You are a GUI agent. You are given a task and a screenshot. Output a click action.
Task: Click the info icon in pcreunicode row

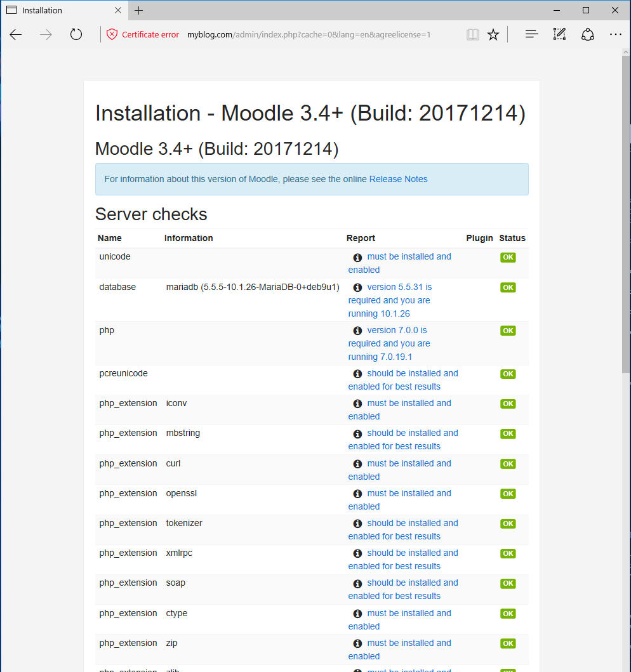(357, 374)
